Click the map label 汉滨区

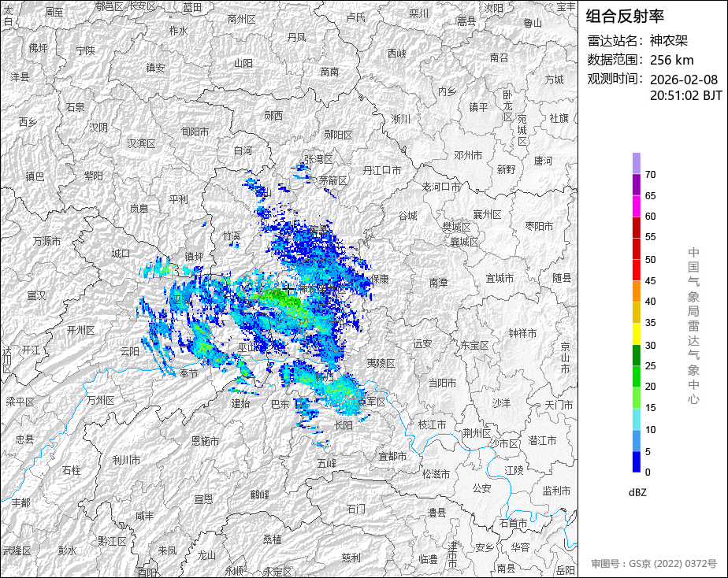pos(141,144)
